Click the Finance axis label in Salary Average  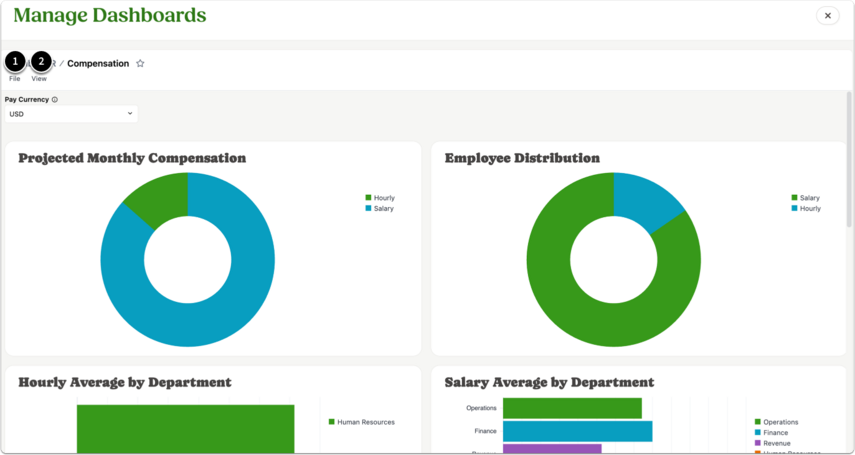coord(485,431)
